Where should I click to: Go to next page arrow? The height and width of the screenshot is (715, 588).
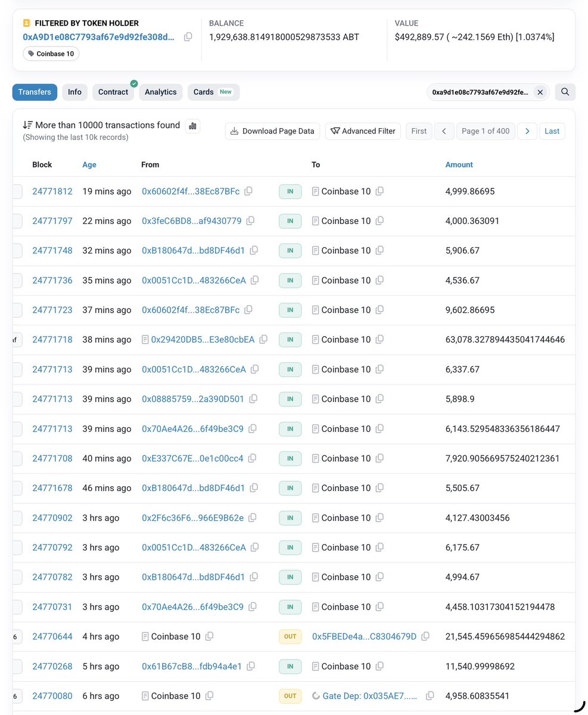pyautogui.click(x=527, y=131)
